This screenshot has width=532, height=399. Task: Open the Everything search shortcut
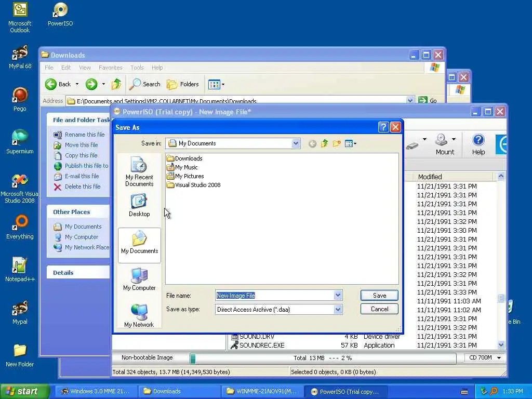pyautogui.click(x=20, y=227)
